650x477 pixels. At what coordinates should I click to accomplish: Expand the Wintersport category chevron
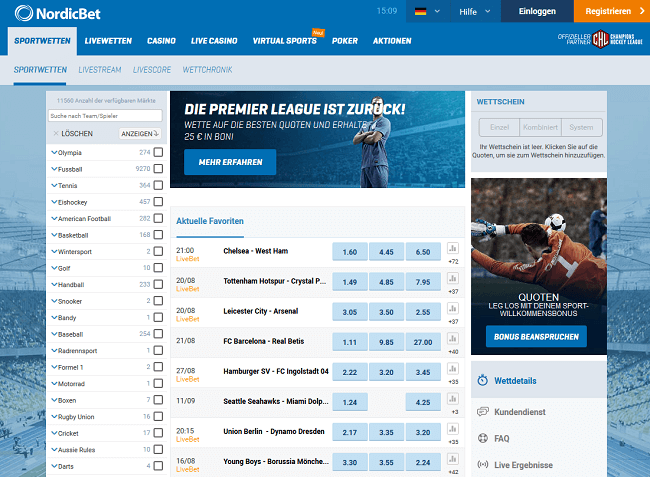click(54, 251)
